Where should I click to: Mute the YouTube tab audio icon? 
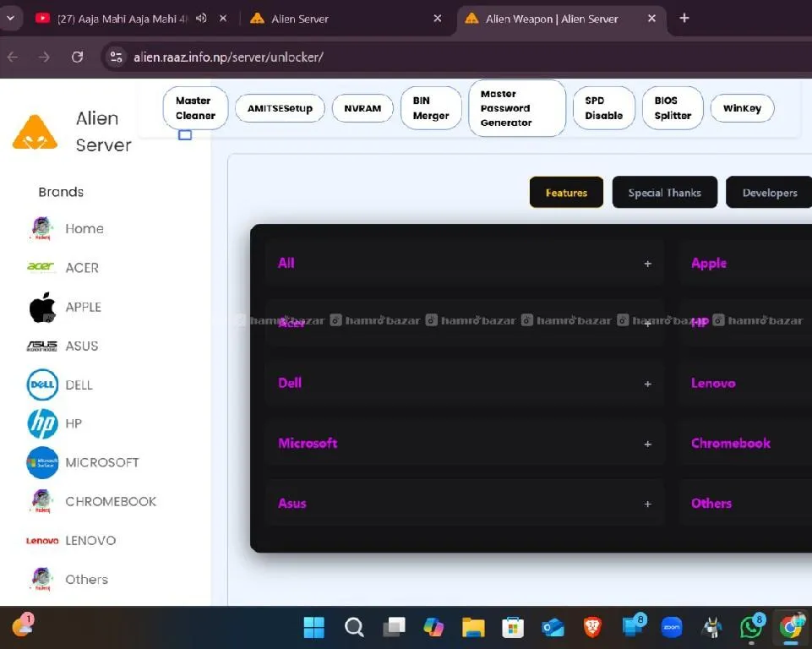coord(201,19)
